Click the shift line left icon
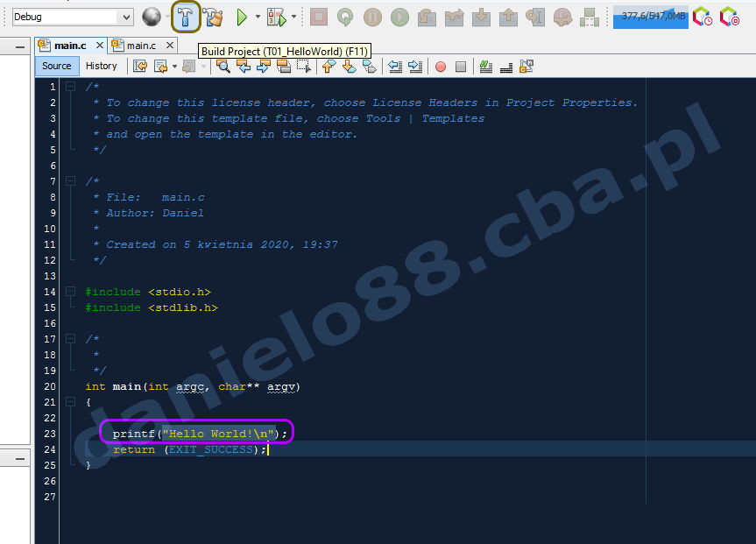Image resolution: width=756 pixels, height=544 pixels. point(395,66)
